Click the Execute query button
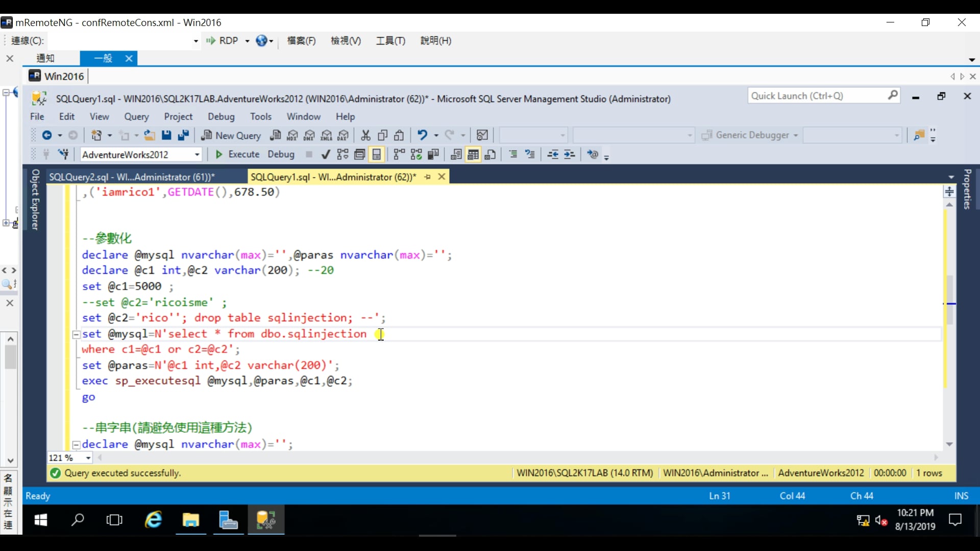980x551 pixels. [237, 154]
